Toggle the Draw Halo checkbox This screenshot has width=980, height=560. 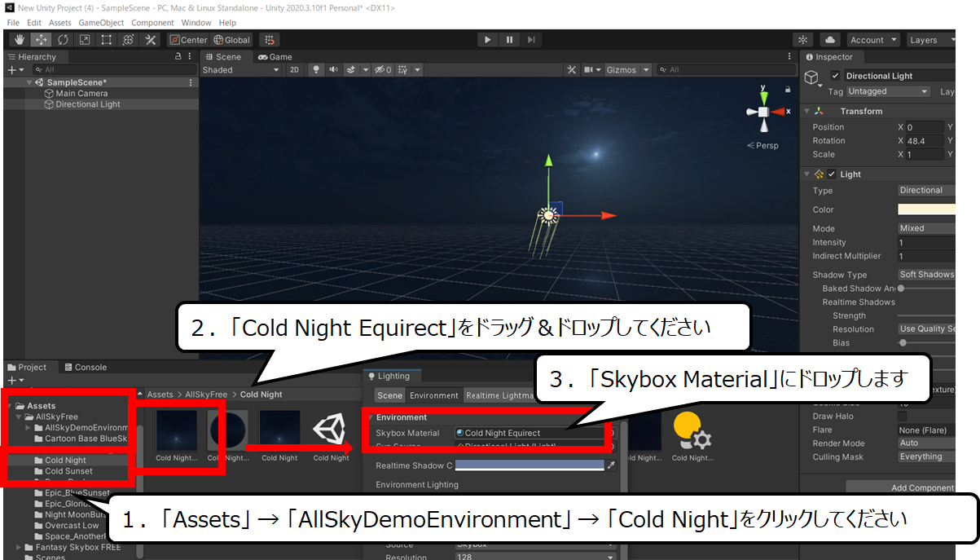(x=903, y=417)
